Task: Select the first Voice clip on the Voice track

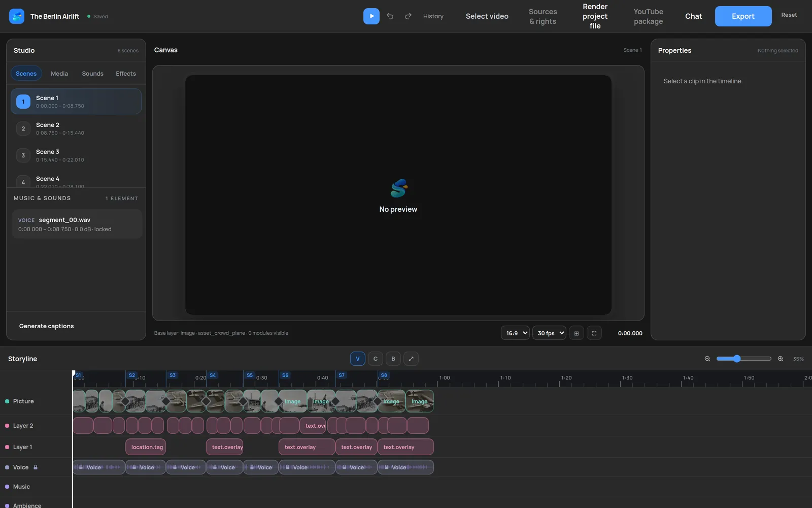Action: (x=99, y=467)
